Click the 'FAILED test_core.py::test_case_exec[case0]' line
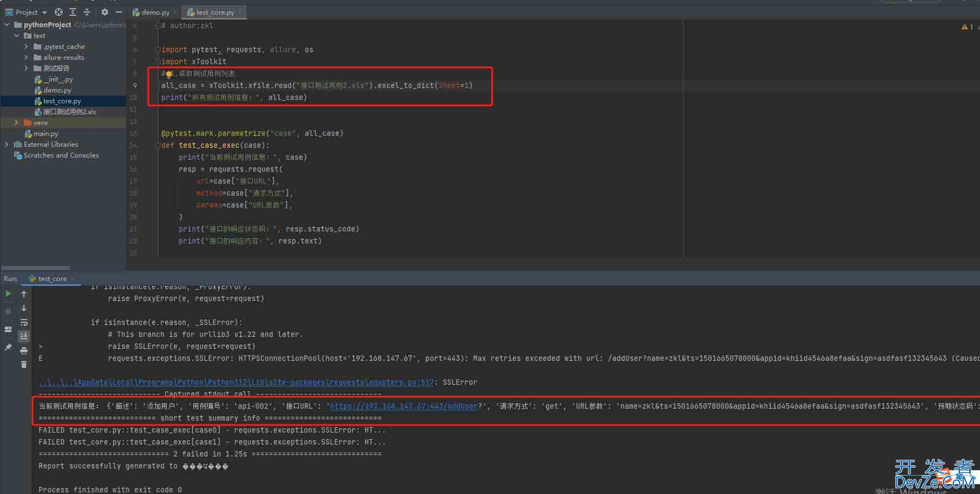Image resolution: width=980 pixels, height=494 pixels. click(x=212, y=430)
